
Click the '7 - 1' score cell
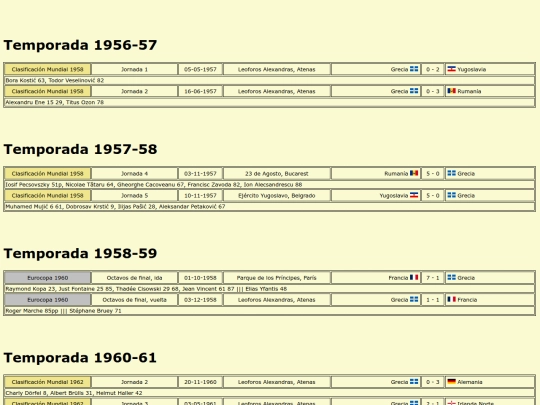pyautogui.click(x=433, y=278)
